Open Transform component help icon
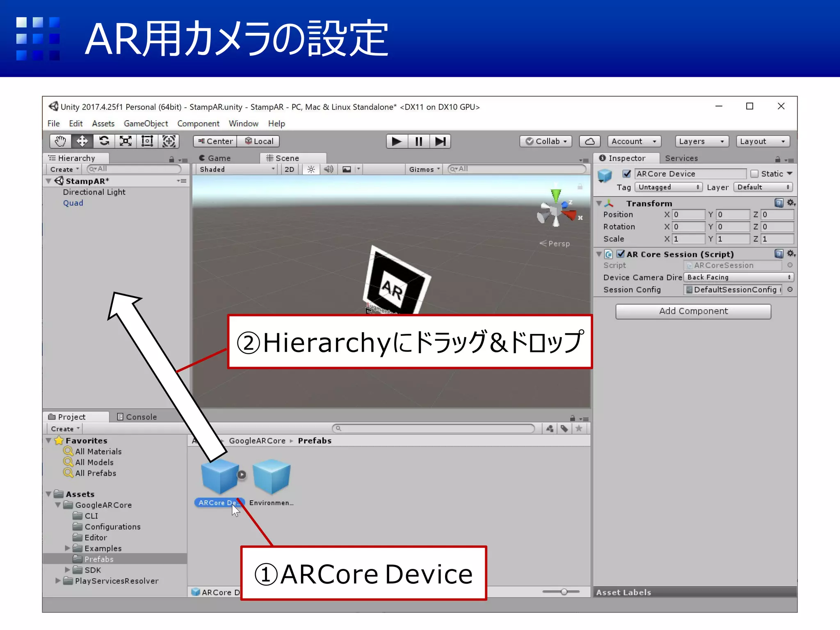The width and height of the screenshot is (840, 630). [x=778, y=203]
